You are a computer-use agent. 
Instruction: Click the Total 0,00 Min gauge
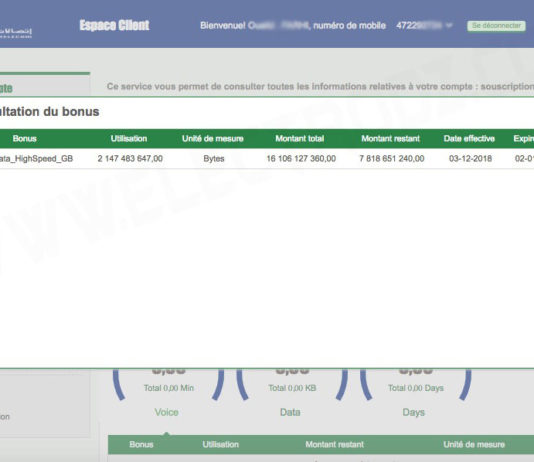(169, 388)
